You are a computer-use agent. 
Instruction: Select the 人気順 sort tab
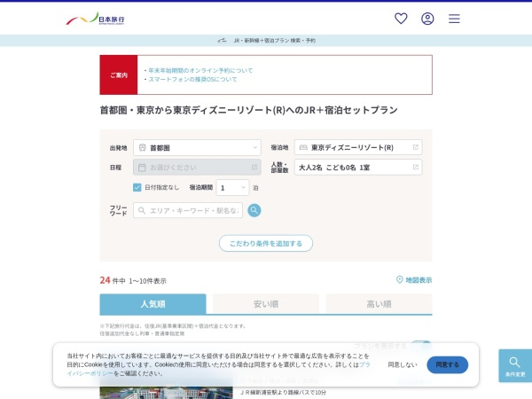coord(153,304)
